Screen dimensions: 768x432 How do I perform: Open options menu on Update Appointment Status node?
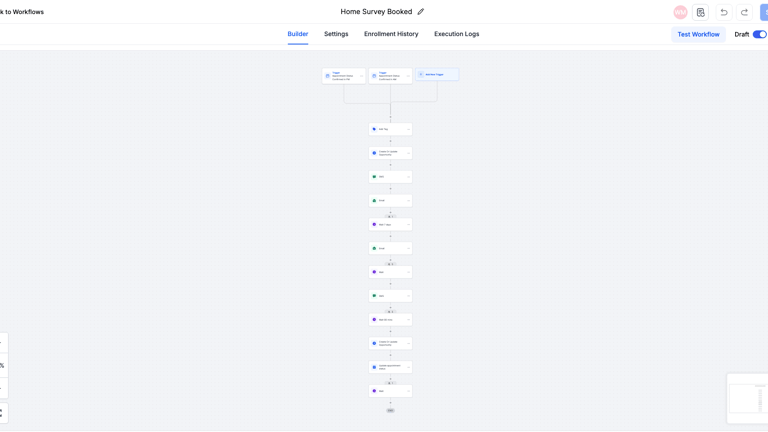(x=408, y=367)
